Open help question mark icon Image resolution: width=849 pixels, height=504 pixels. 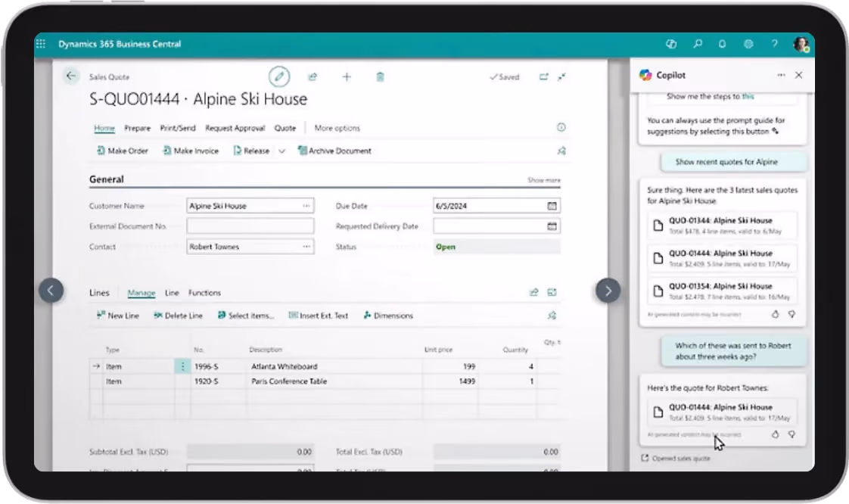click(774, 44)
